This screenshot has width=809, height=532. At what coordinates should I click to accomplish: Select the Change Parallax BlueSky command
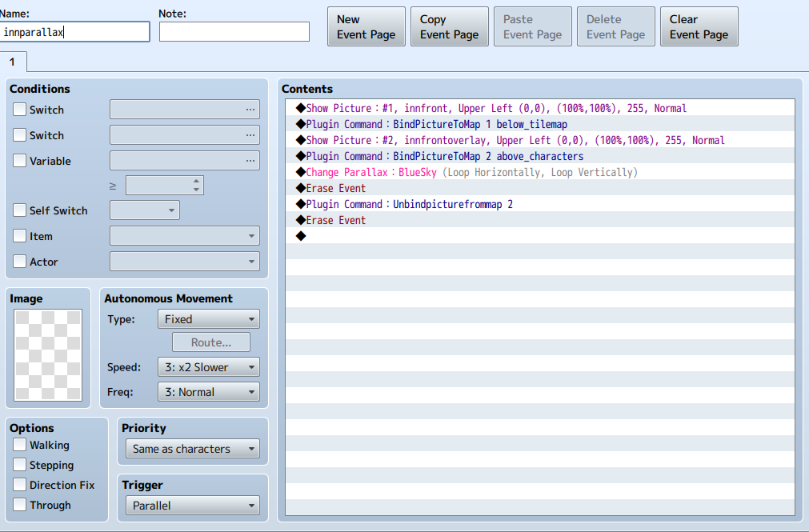point(471,172)
